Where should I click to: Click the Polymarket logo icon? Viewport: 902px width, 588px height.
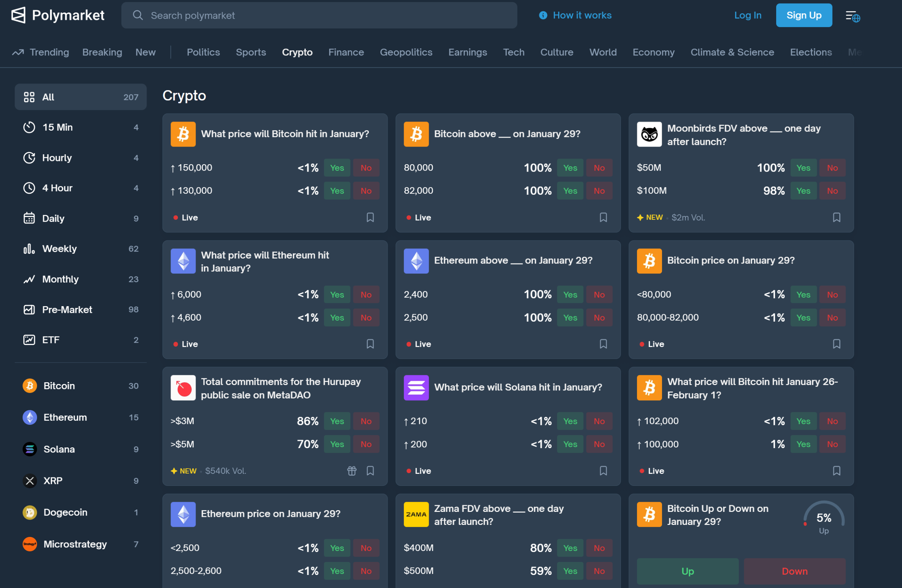tap(18, 15)
